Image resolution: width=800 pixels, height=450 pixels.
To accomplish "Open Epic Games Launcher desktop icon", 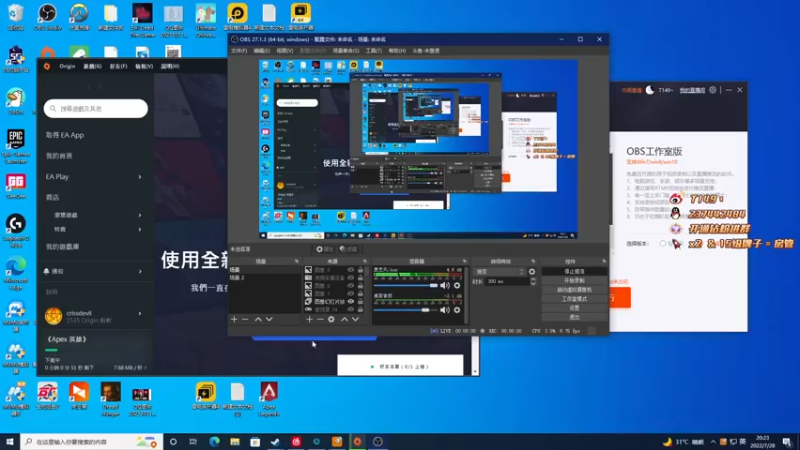I will click(16, 146).
